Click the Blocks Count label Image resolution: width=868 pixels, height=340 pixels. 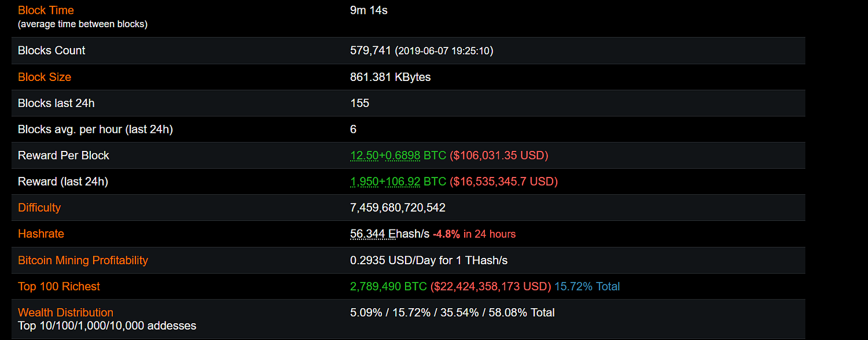coord(52,51)
